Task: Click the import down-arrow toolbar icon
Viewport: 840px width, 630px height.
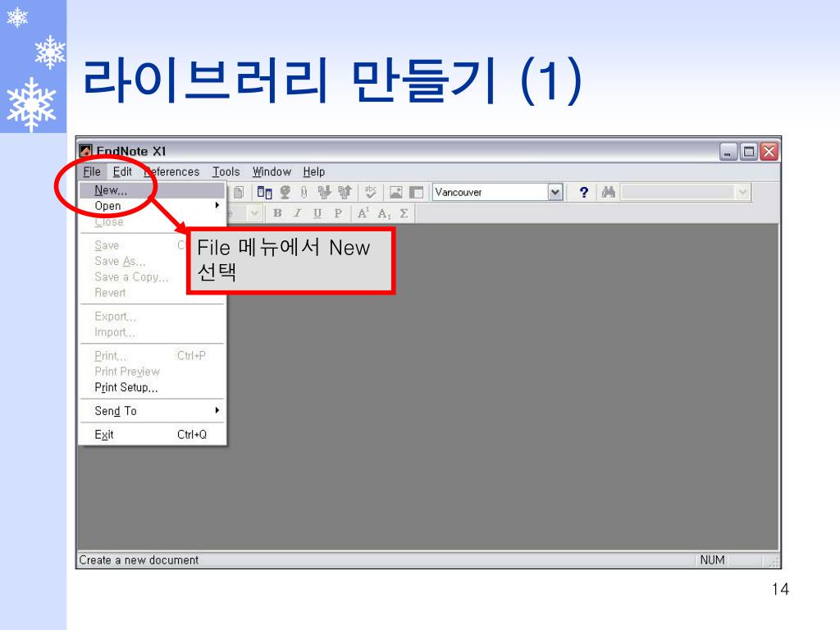Action: tap(324, 192)
